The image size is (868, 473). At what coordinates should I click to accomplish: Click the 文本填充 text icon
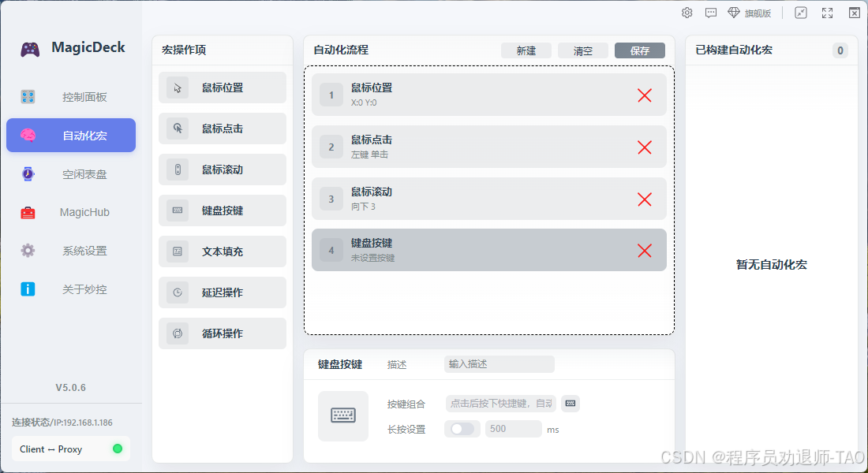click(177, 251)
